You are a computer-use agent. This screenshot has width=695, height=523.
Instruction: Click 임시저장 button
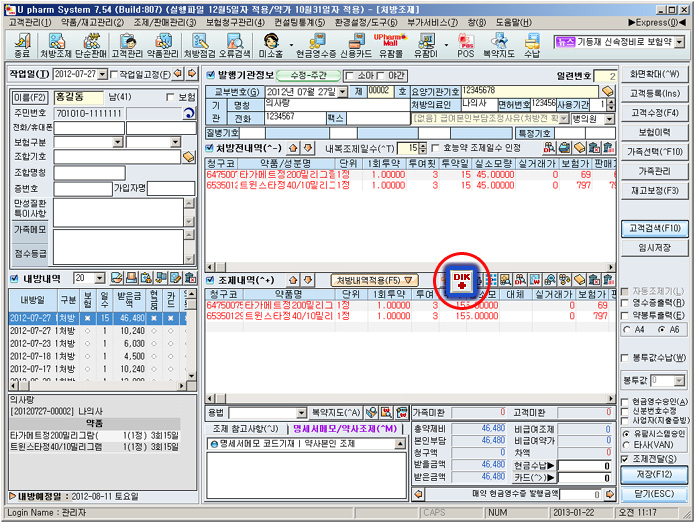655,248
